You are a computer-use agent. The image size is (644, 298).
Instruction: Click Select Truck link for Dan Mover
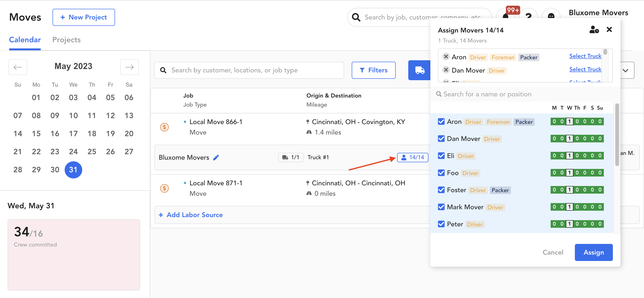585,69
